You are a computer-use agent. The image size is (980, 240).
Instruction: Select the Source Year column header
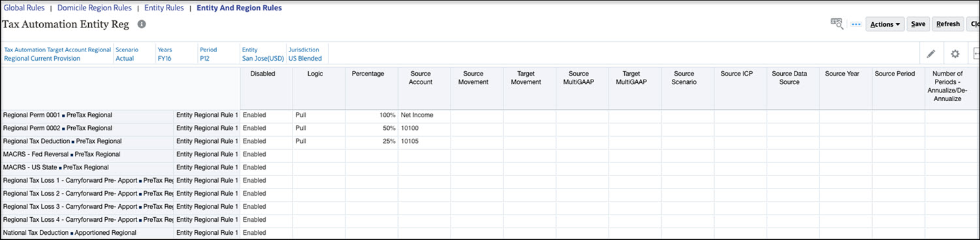846,88
